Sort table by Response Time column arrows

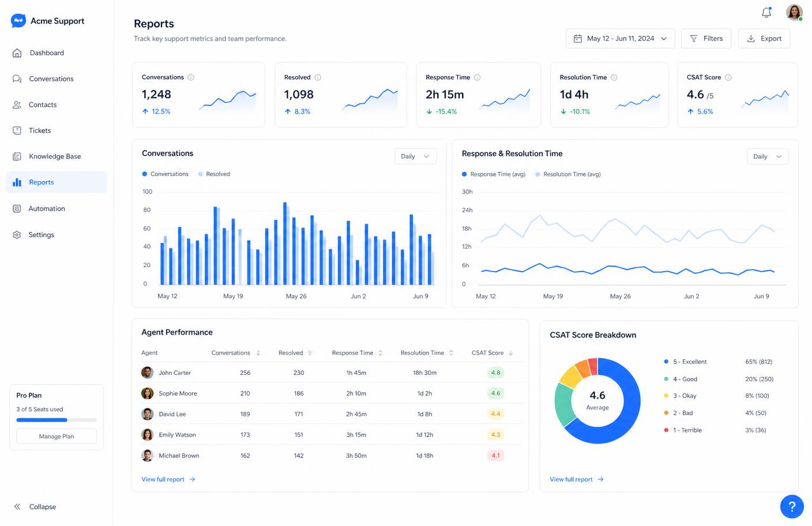tap(381, 353)
